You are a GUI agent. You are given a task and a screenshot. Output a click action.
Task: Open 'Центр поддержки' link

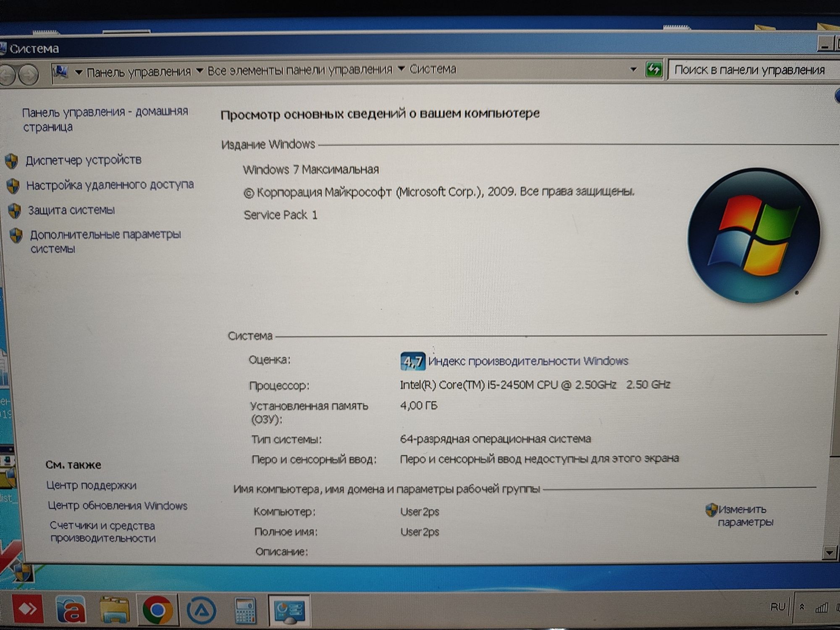91,485
